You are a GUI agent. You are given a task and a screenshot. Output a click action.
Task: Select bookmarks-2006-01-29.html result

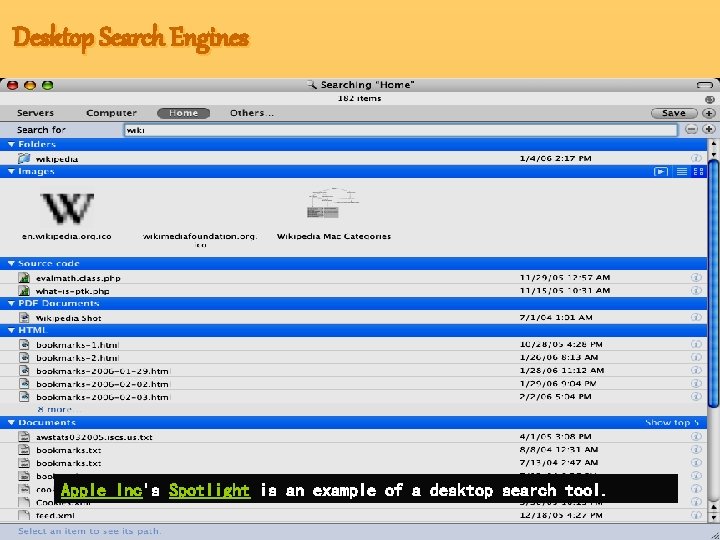(x=103, y=371)
